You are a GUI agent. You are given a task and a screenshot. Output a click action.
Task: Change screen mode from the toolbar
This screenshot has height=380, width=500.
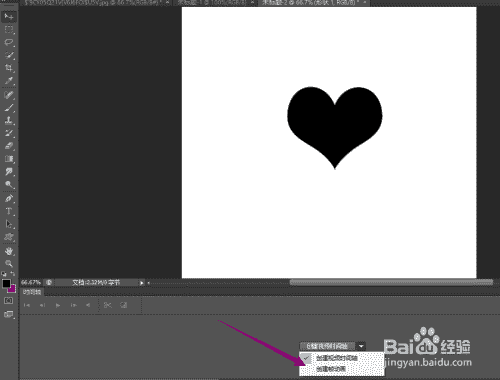tap(8, 314)
